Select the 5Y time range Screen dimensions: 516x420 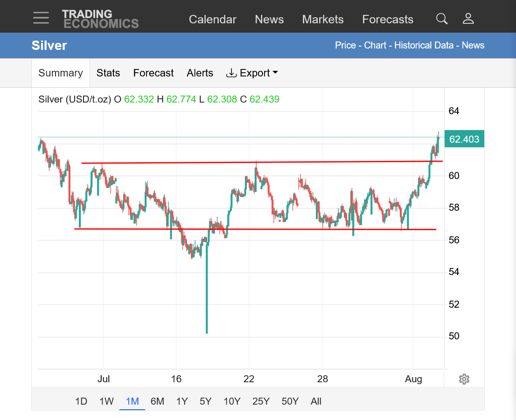(206, 401)
